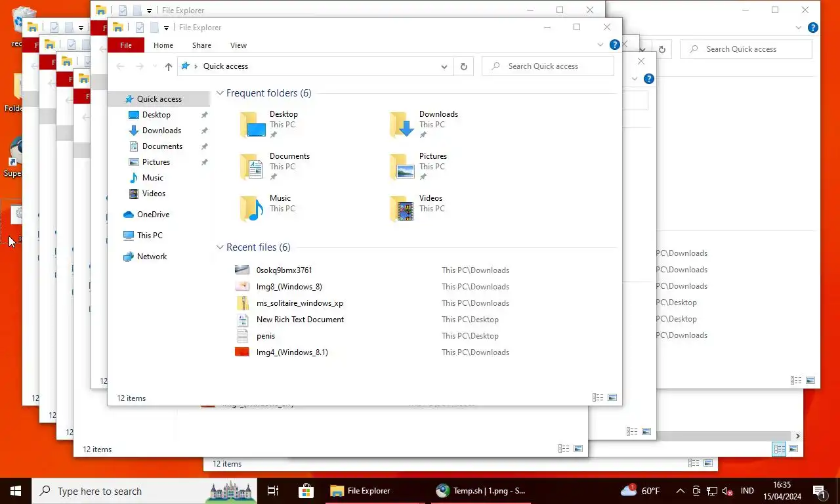Select Pictures in navigation pane
Image resolution: width=840 pixels, height=504 pixels.
click(156, 162)
